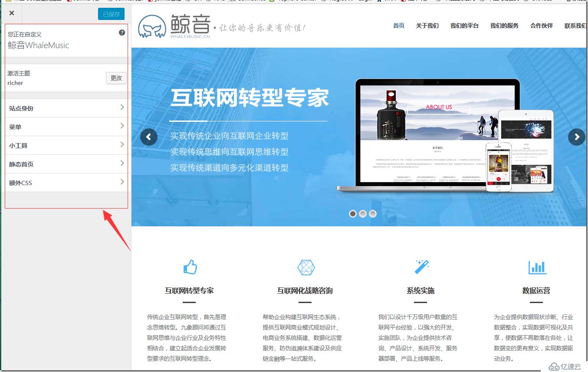Close the customizer with the X icon

pos(12,13)
